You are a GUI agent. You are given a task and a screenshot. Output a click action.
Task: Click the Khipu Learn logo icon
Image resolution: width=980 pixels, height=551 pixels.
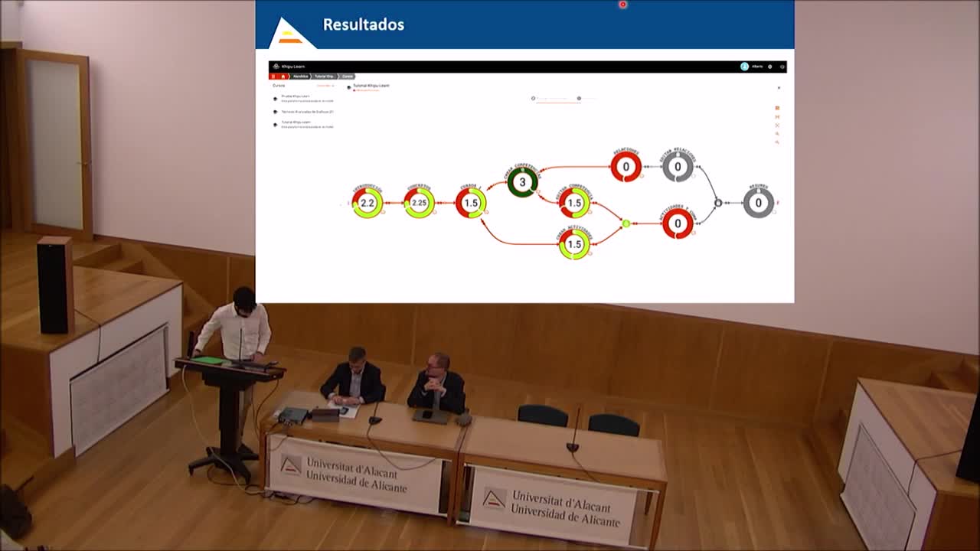(x=276, y=67)
